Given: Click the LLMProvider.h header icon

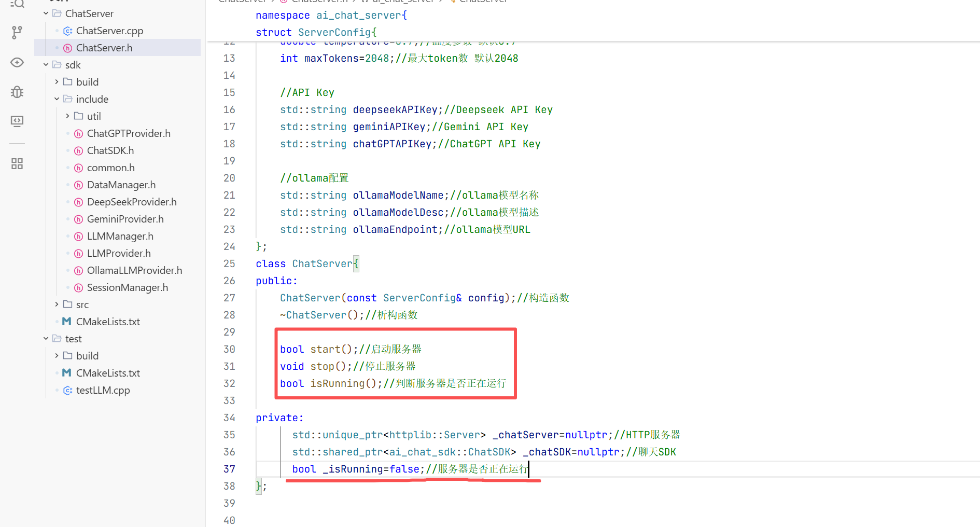Looking at the screenshot, I should (78, 254).
